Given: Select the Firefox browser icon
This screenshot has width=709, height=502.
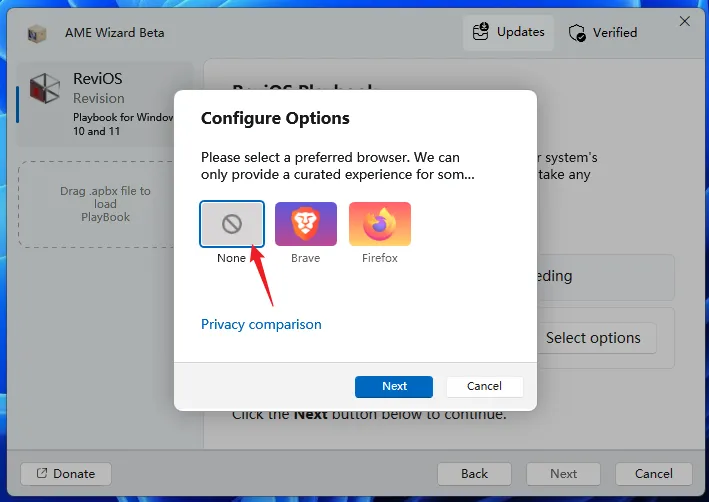Looking at the screenshot, I should pyautogui.click(x=379, y=224).
